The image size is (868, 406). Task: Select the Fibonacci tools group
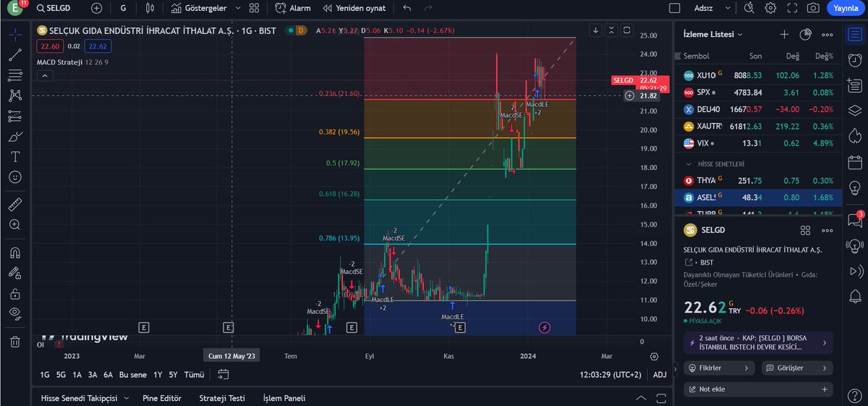[14, 75]
